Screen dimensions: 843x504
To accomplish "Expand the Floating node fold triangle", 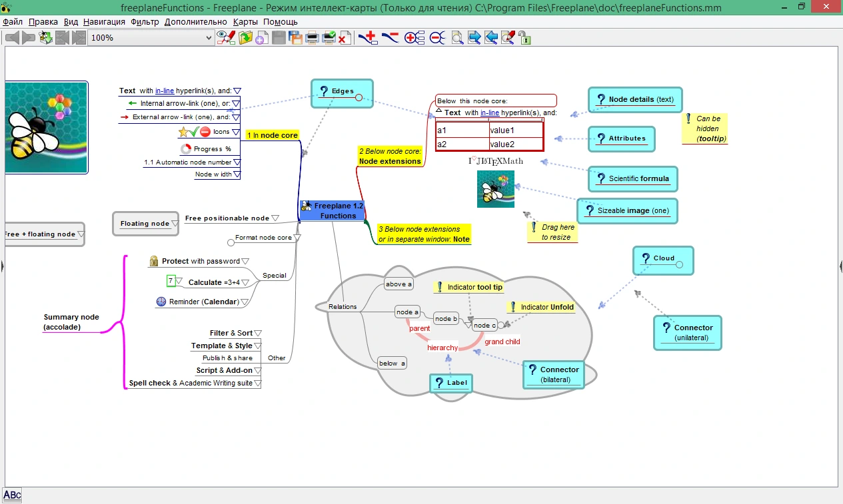I will pos(175,224).
